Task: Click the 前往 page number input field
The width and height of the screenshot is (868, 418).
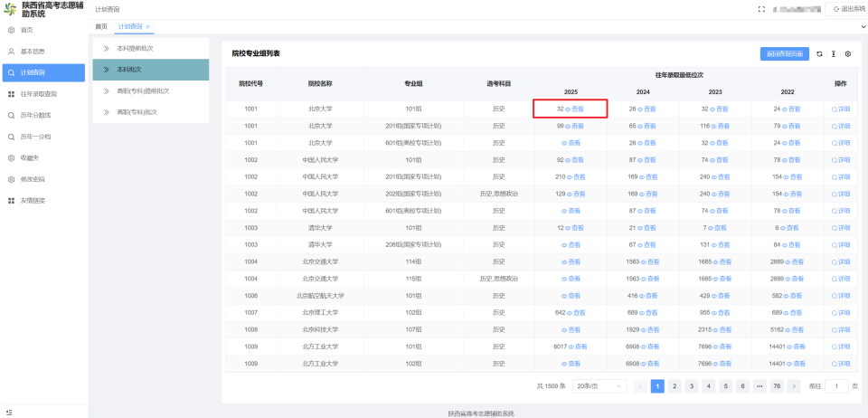Action: pyautogui.click(x=836, y=386)
